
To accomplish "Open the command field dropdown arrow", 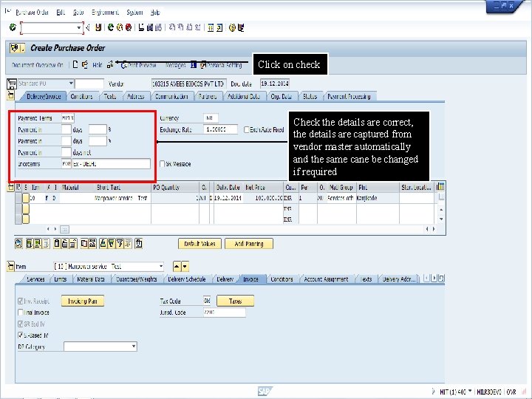I will [79, 28].
